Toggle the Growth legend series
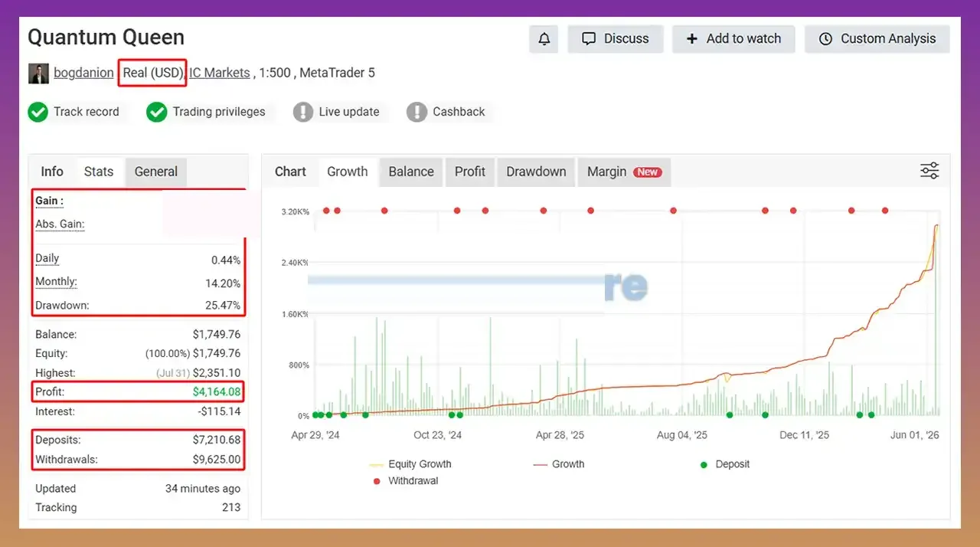Image resolution: width=980 pixels, height=547 pixels. point(558,464)
